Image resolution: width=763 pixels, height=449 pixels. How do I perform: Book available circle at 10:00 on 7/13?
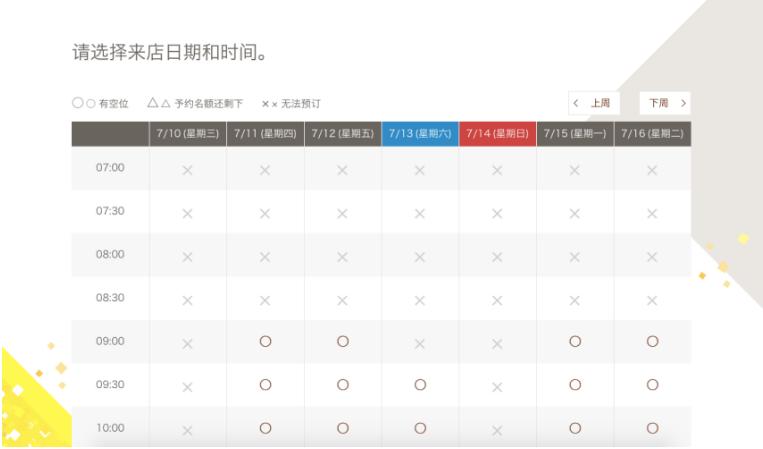[x=420, y=428]
